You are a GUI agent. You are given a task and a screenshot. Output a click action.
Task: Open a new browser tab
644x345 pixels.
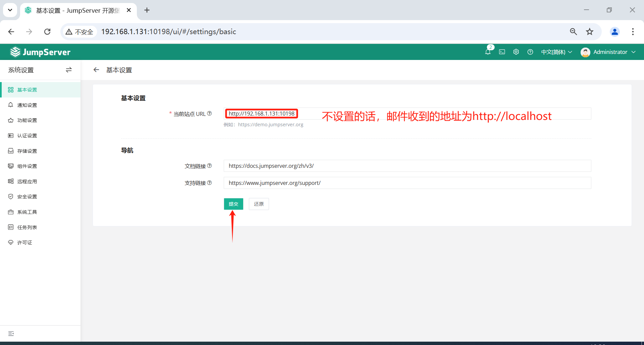[x=147, y=10]
